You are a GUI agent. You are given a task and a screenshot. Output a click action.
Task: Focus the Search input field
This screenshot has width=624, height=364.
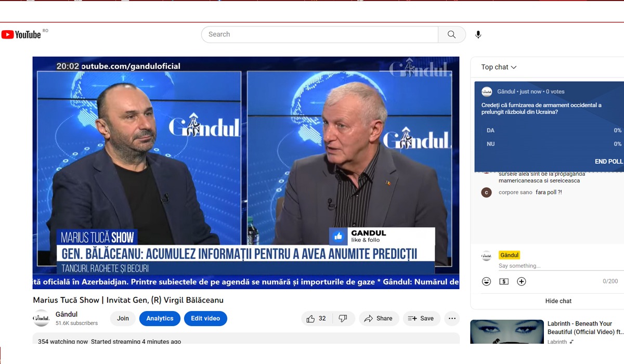click(x=320, y=34)
